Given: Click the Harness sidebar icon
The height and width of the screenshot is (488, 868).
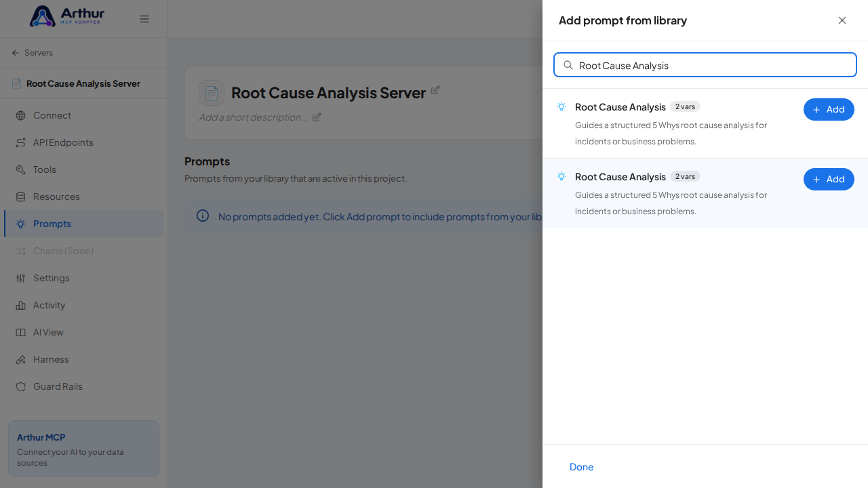Looking at the screenshot, I should click(21, 359).
